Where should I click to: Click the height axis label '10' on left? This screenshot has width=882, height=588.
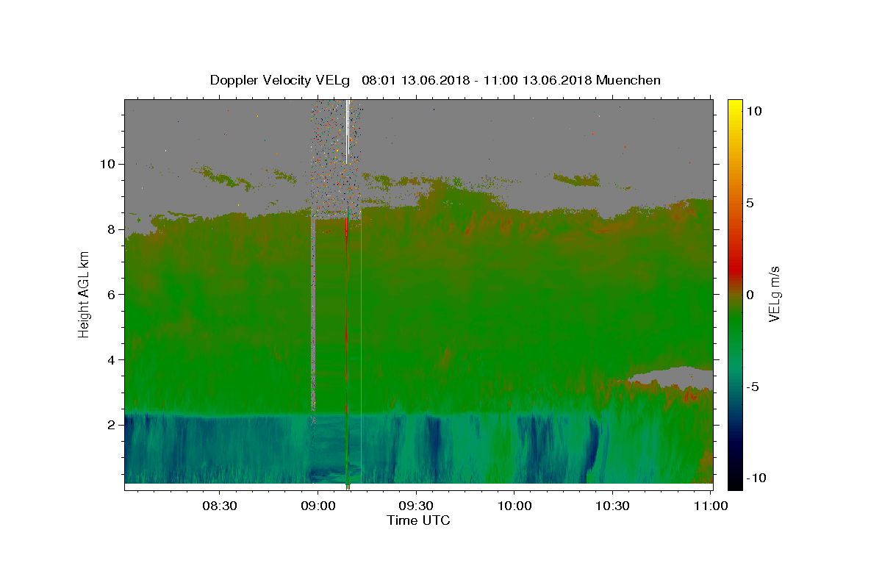click(x=108, y=163)
